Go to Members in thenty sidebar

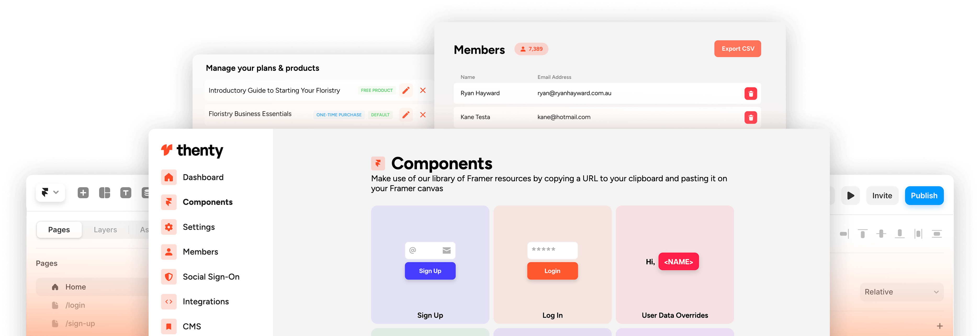point(200,252)
